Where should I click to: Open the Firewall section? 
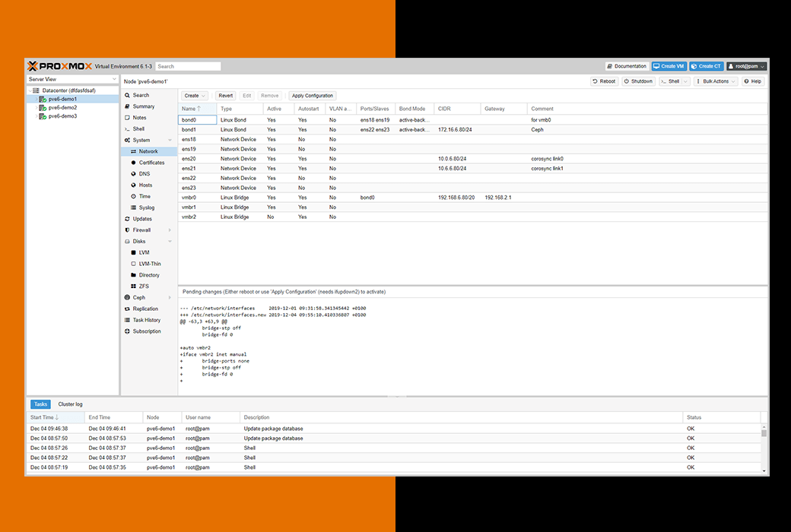click(141, 230)
